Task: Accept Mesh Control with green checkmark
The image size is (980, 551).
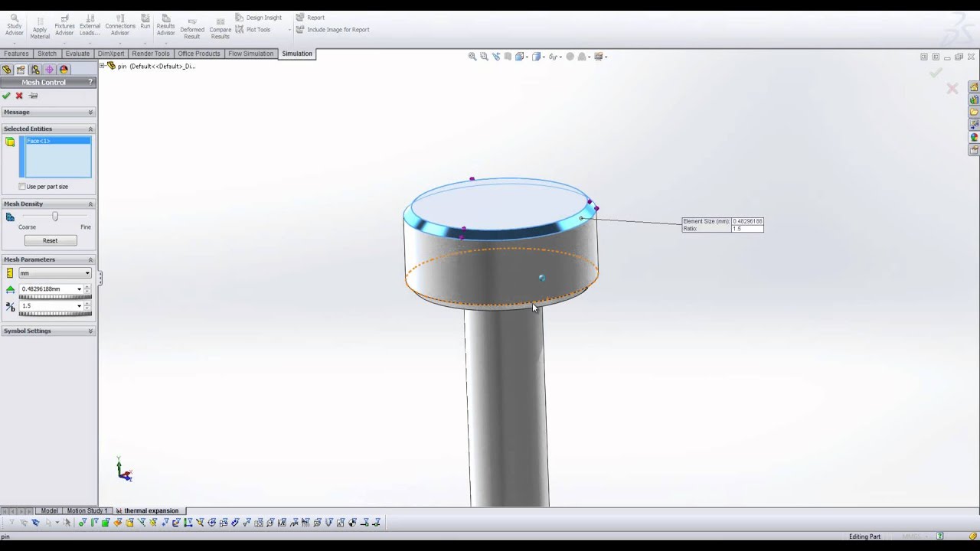Action: [x=6, y=96]
